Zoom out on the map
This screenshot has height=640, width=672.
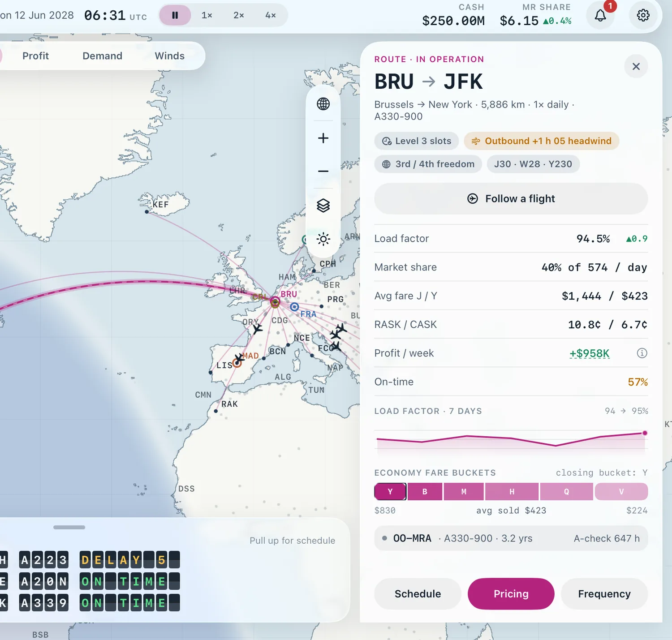323,171
